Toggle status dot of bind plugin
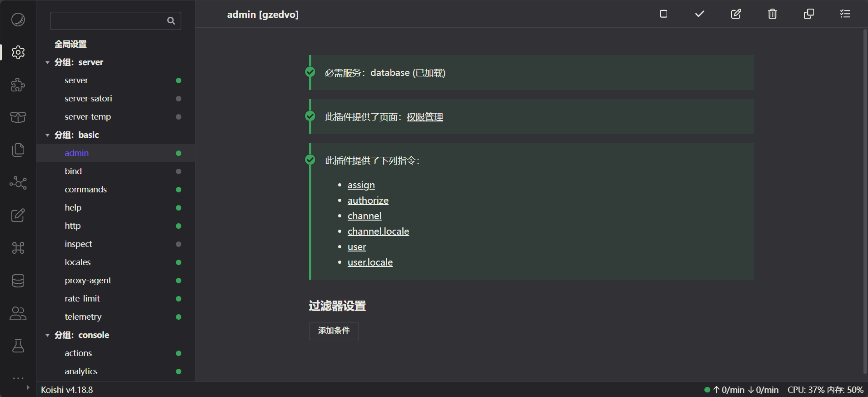868x397 pixels. [179, 171]
